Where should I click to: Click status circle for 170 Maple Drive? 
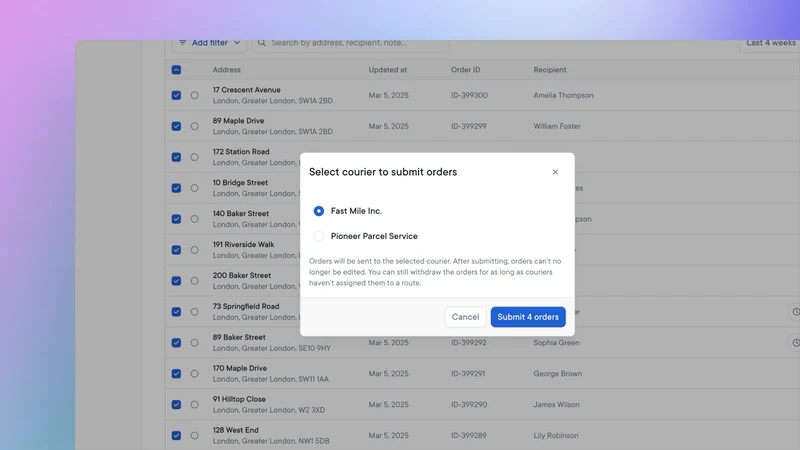tap(194, 374)
